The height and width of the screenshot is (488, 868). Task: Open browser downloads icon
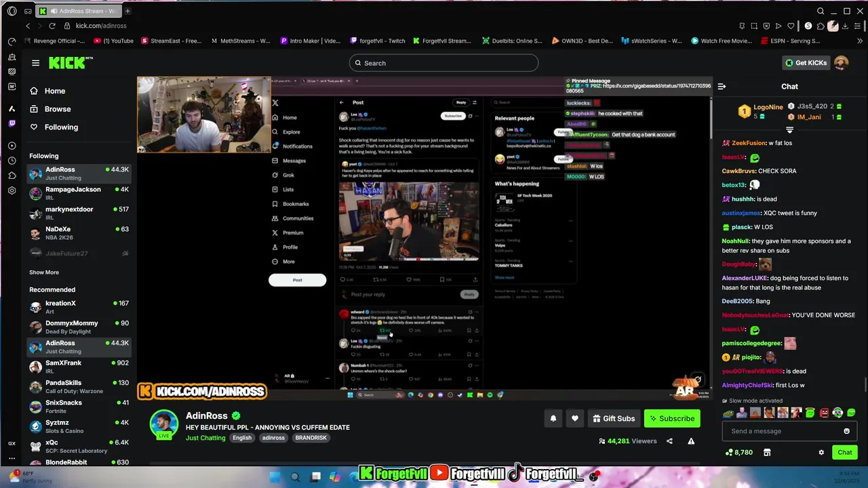[845, 26]
